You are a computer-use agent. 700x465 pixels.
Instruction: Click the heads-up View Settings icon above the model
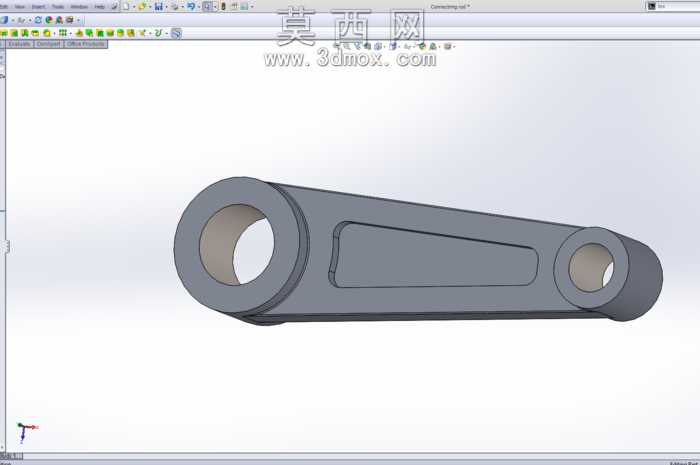[448, 46]
